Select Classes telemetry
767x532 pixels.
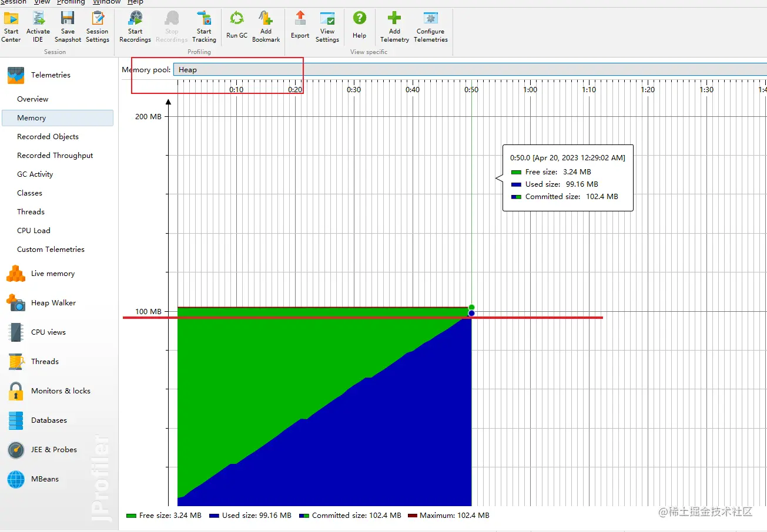click(29, 193)
